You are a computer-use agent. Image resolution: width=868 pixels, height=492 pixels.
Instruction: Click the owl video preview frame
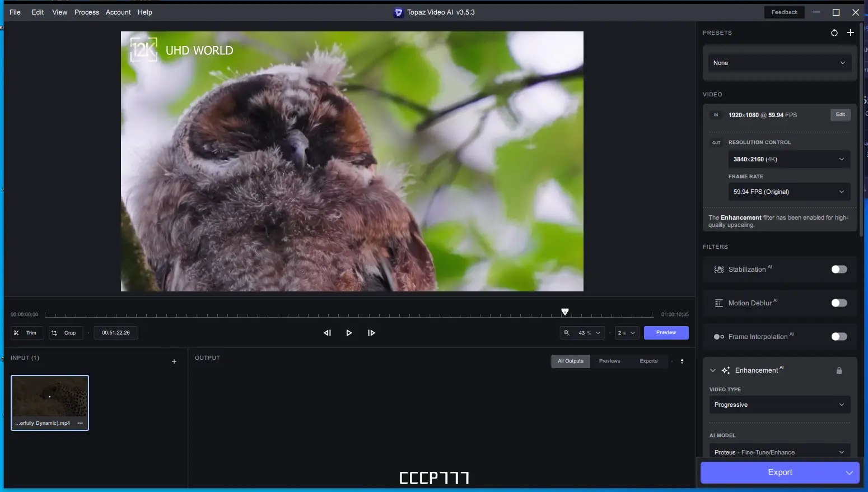coord(352,161)
